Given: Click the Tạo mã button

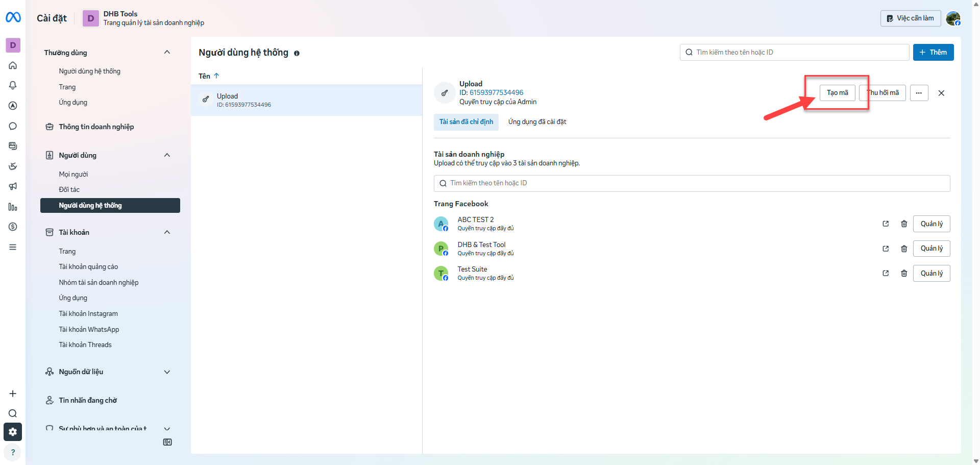Looking at the screenshot, I should pyautogui.click(x=838, y=93).
